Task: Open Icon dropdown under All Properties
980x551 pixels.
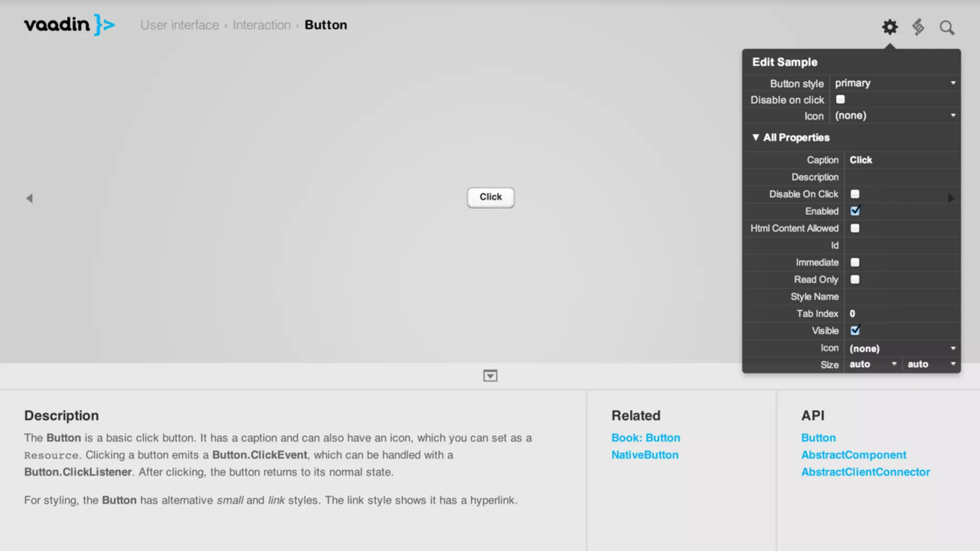Action: [x=902, y=348]
